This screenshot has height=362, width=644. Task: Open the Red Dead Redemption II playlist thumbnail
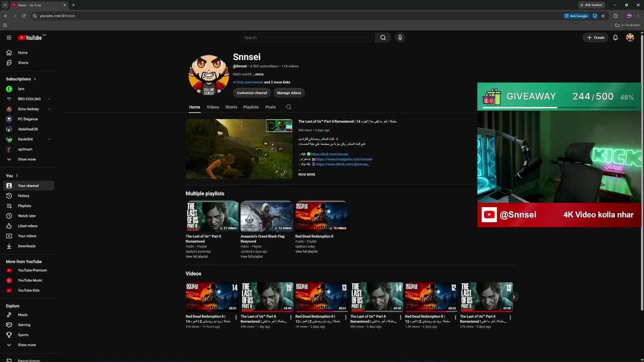tap(321, 217)
